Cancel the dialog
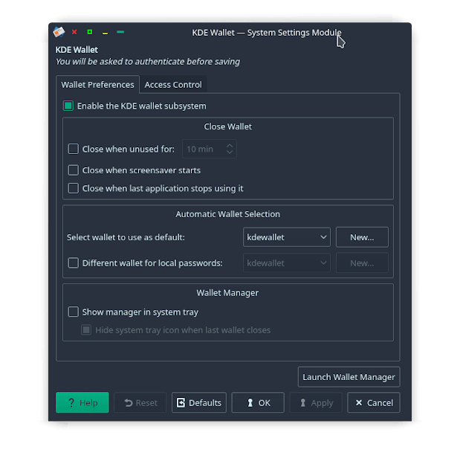Screen dimensions: 460x476 pyautogui.click(x=374, y=402)
